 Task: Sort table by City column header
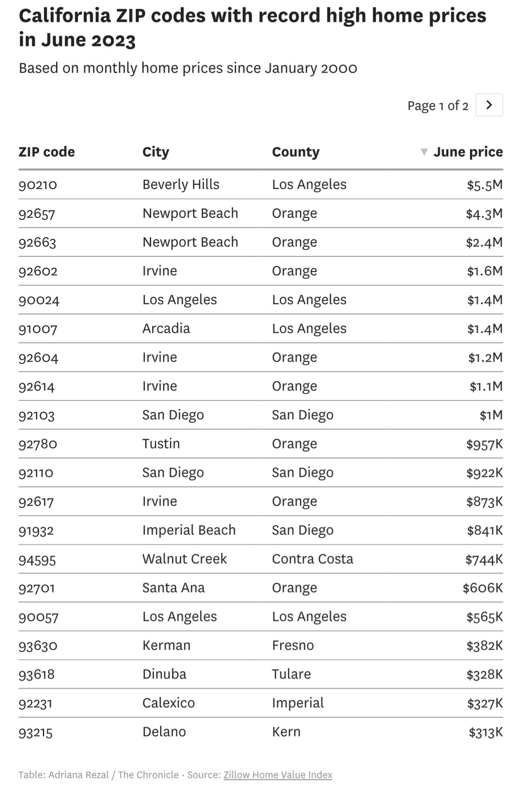pos(156,152)
